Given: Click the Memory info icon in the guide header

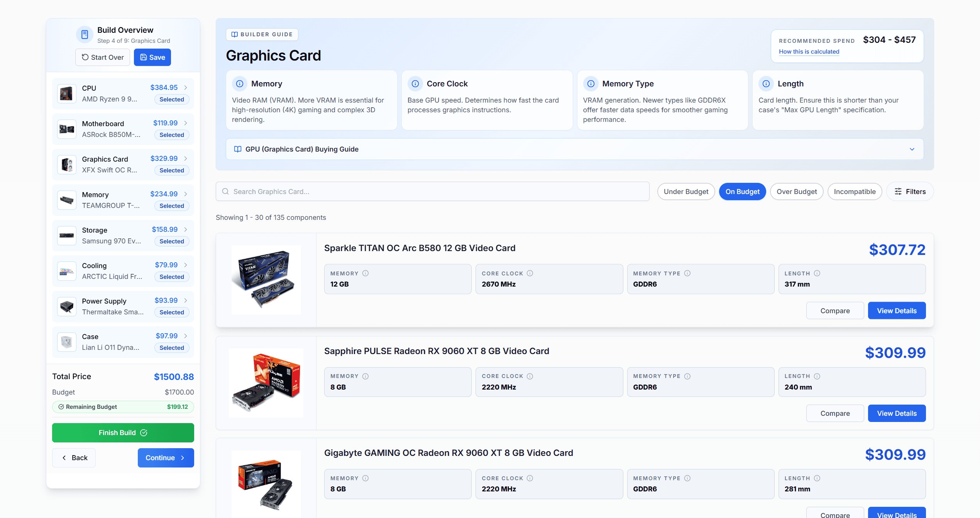Looking at the screenshot, I should 239,84.
